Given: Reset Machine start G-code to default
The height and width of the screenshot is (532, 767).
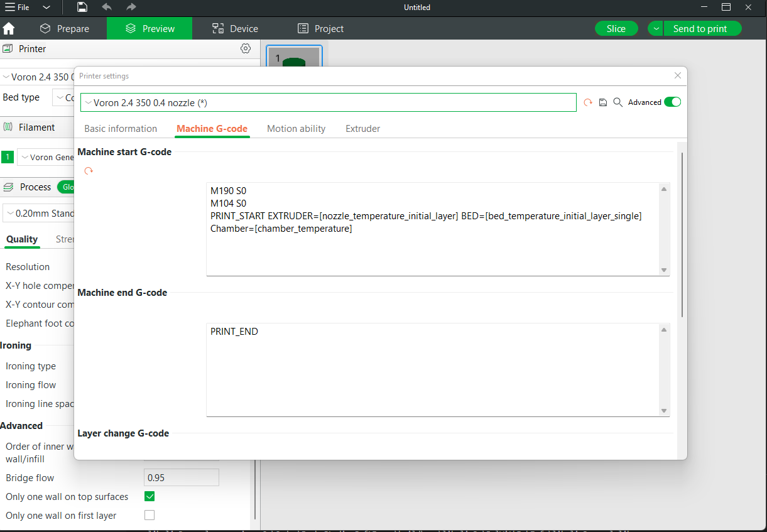Looking at the screenshot, I should (89, 171).
